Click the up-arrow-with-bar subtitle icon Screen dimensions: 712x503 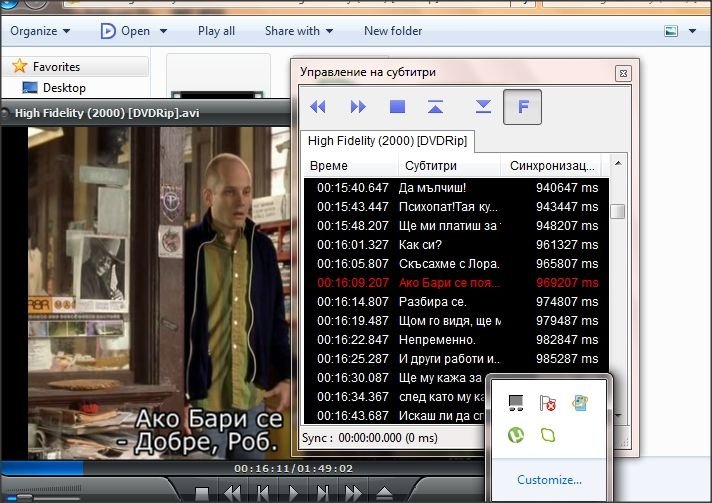435,107
